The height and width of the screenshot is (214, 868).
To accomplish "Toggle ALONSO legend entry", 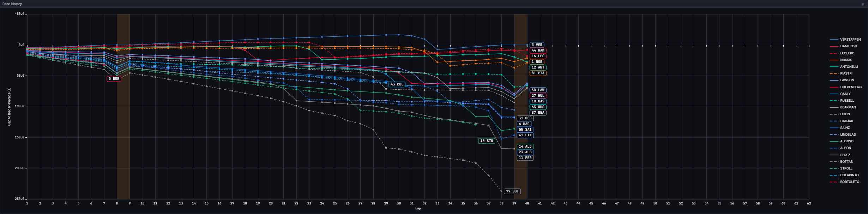I will [x=841, y=141].
